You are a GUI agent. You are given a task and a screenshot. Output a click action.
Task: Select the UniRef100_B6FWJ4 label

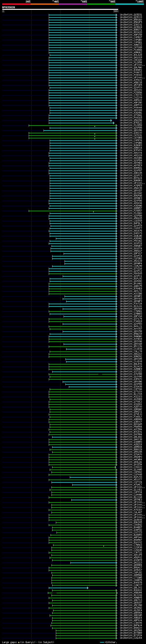[131, 625]
